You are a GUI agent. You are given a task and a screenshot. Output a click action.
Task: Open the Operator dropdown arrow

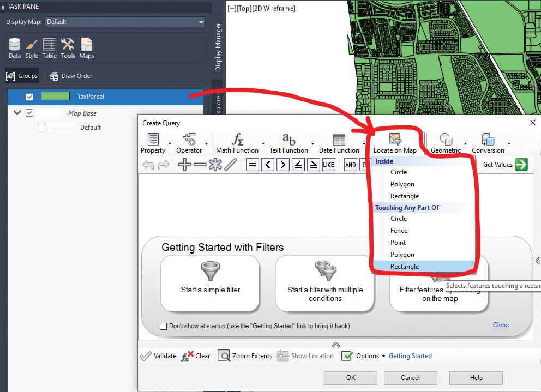coord(206,143)
